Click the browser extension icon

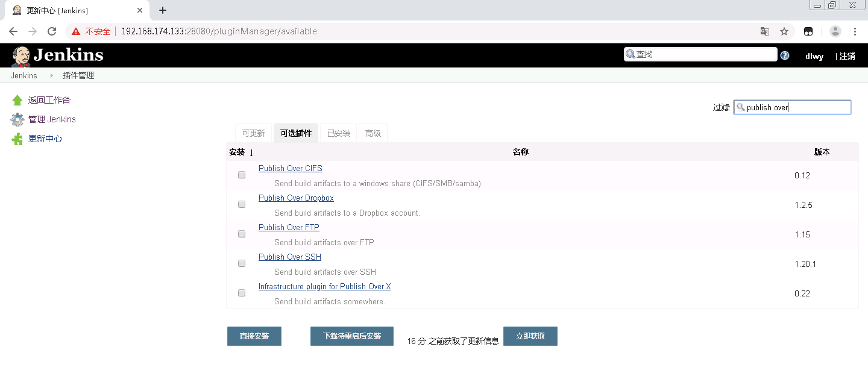click(808, 31)
